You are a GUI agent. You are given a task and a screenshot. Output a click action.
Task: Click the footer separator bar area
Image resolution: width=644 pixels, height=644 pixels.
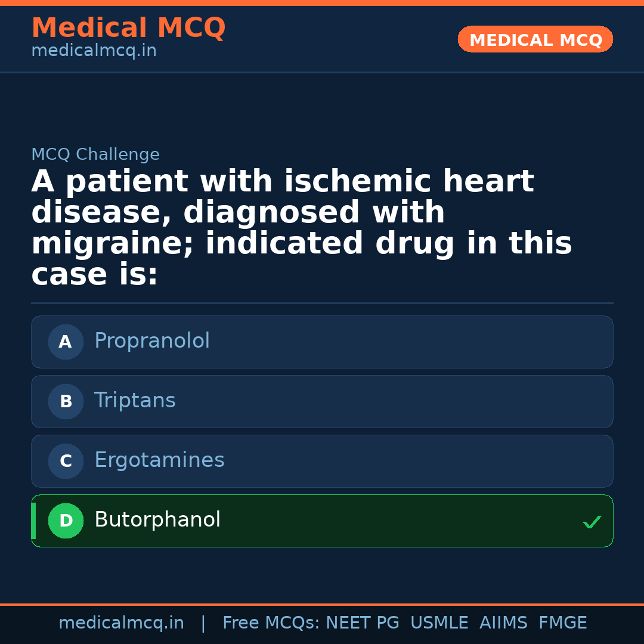click(322, 603)
